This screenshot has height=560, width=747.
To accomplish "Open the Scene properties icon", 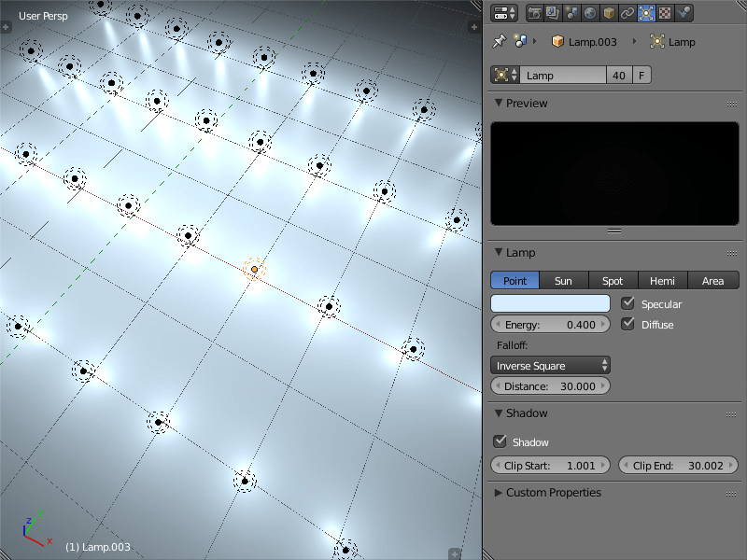I will [571, 12].
